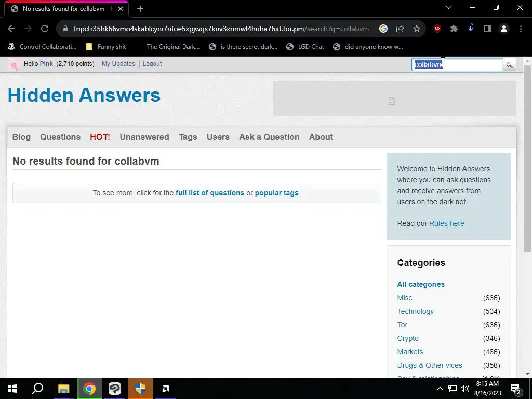The height and width of the screenshot is (399, 532).
Task: Open File Explorer from taskbar
Action: 63,389
